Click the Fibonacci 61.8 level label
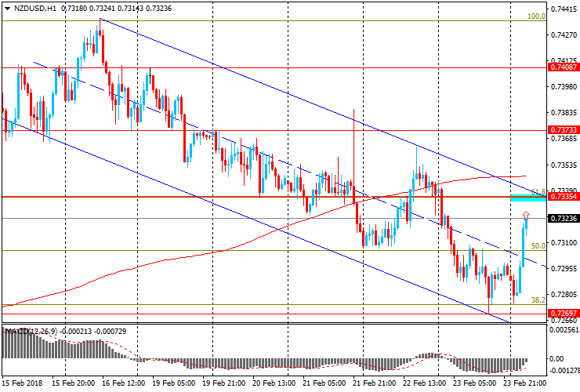580x392 pixels. (538, 192)
